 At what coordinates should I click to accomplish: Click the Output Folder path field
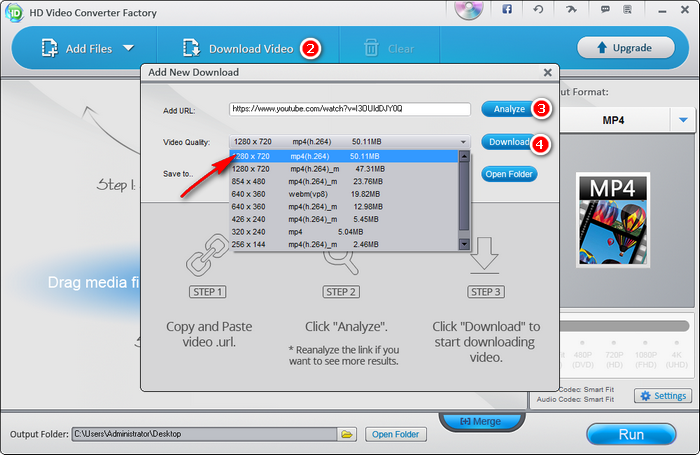coord(204,434)
